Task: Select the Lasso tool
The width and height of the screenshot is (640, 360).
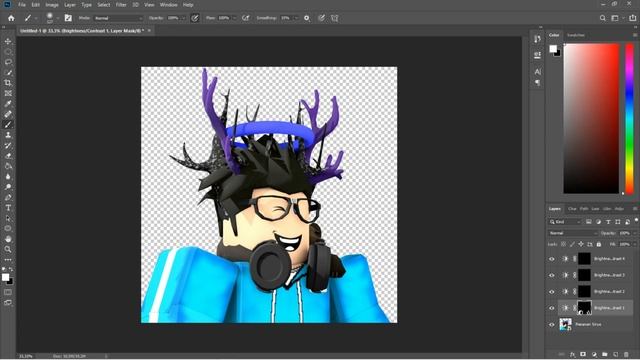Action: 8,62
